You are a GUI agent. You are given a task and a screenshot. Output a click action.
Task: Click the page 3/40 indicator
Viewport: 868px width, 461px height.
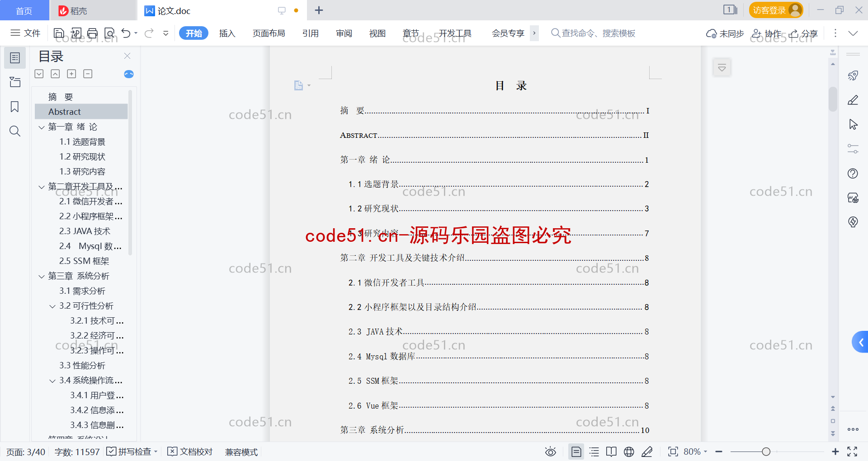pyautogui.click(x=26, y=452)
